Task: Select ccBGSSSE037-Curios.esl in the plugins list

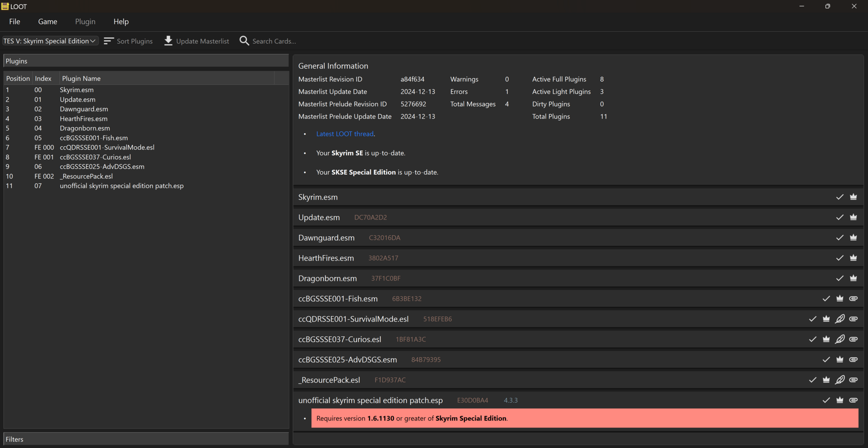Action: click(146, 157)
